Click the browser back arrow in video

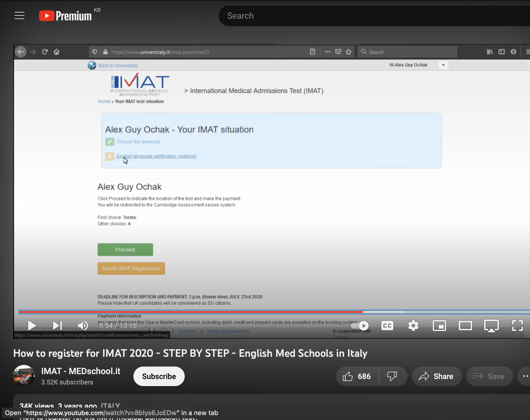click(x=21, y=52)
